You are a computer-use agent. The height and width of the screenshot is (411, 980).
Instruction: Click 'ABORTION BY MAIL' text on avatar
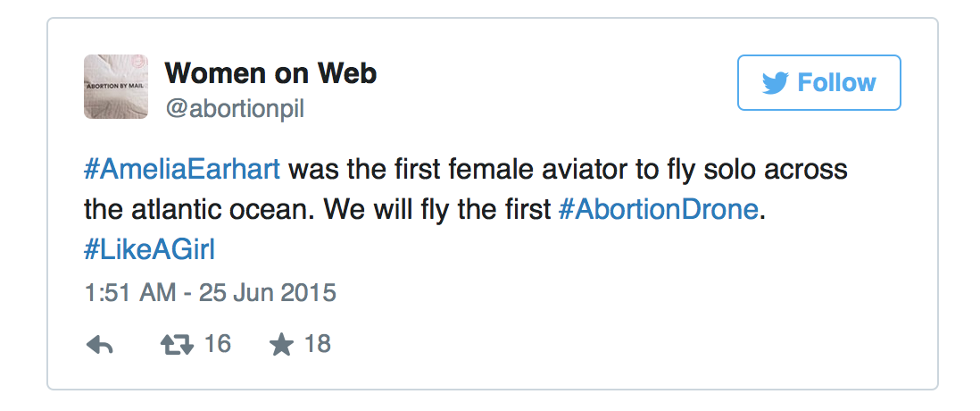pyautogui.click(x=116, y=85)
